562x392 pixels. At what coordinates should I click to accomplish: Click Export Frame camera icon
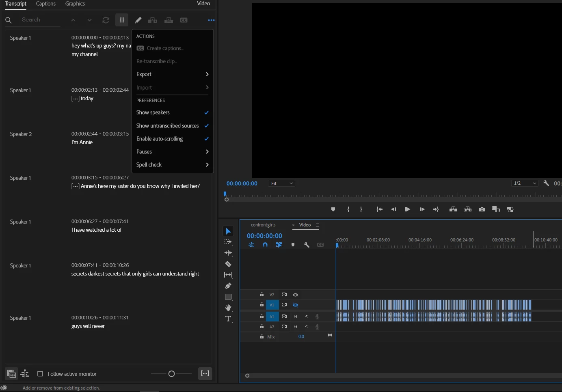click(482, 209)
